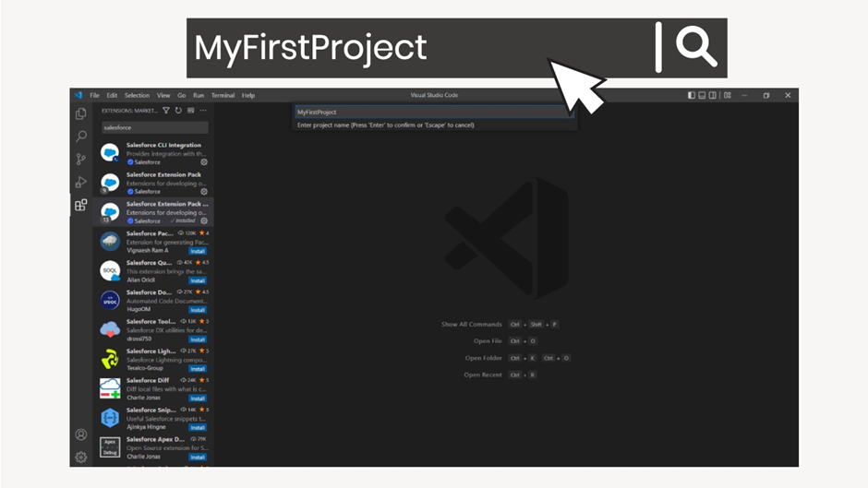The height and width of the screenshot is (488, 868).
Task: Open the manage gear of Extension Pack badged 9
Action: pyautogui.click(x=204, y=192)
